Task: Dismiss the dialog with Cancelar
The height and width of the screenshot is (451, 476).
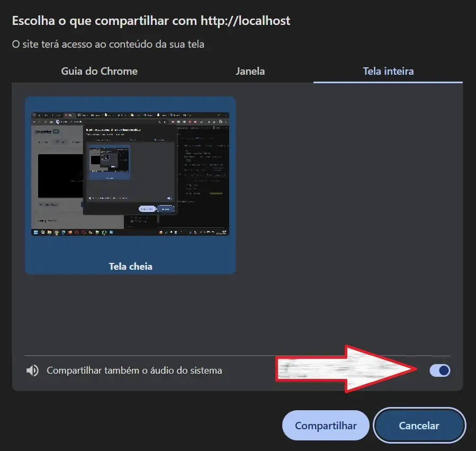Action: point(419,426)
